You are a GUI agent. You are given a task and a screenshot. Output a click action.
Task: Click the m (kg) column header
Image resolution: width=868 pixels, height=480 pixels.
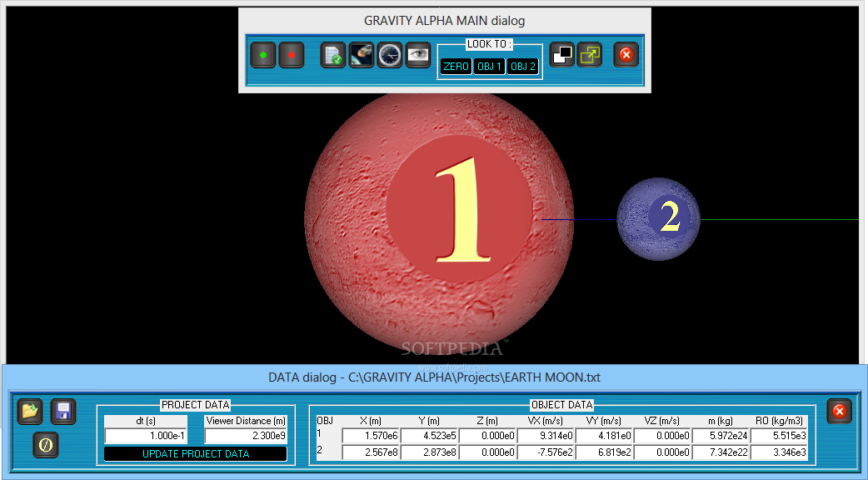tap(721, 421)
